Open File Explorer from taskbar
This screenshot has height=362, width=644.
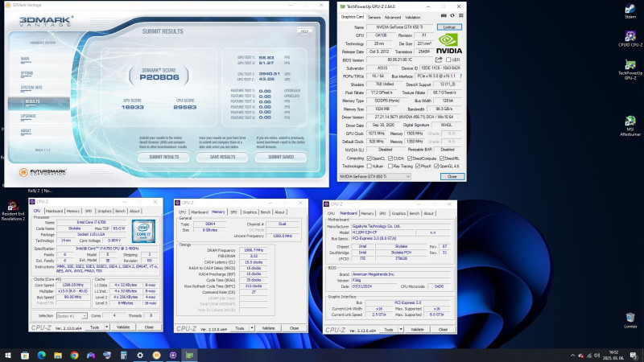click(x=58, y=355)
